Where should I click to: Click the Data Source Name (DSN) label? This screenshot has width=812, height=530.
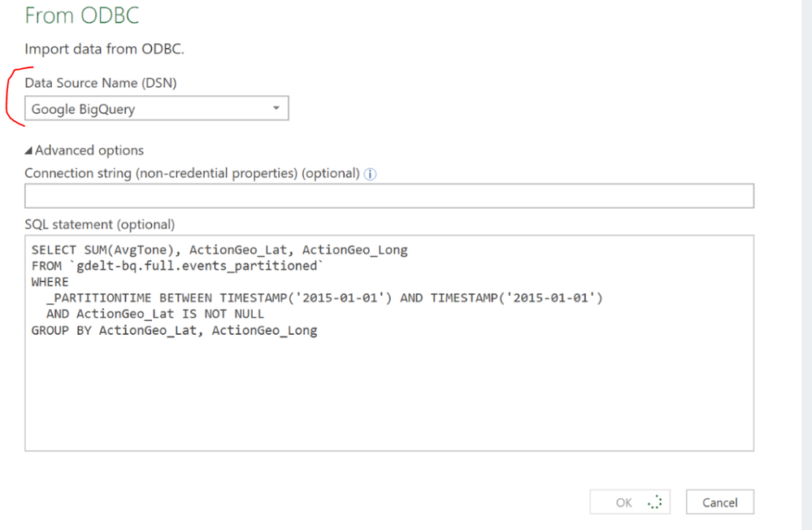pos(102,82)
